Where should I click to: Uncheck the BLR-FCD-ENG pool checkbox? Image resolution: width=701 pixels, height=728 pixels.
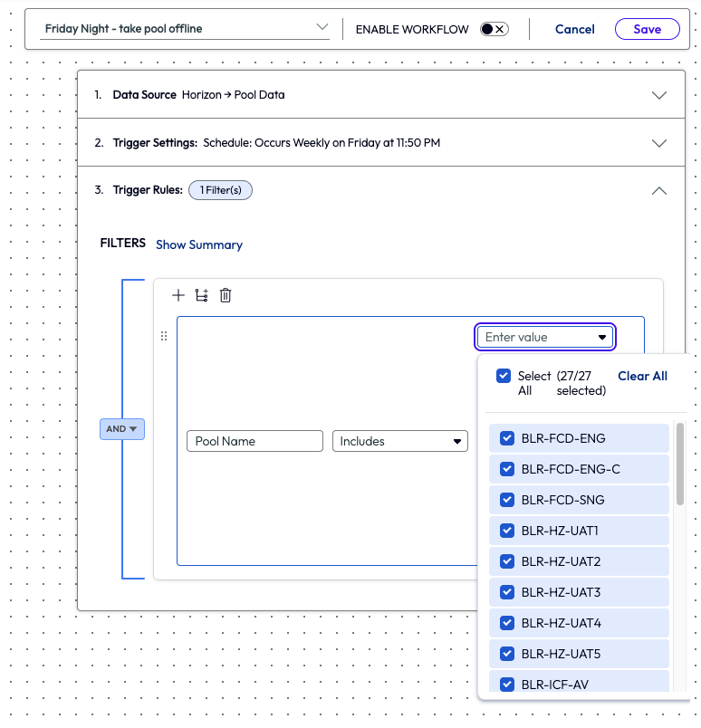507,439
